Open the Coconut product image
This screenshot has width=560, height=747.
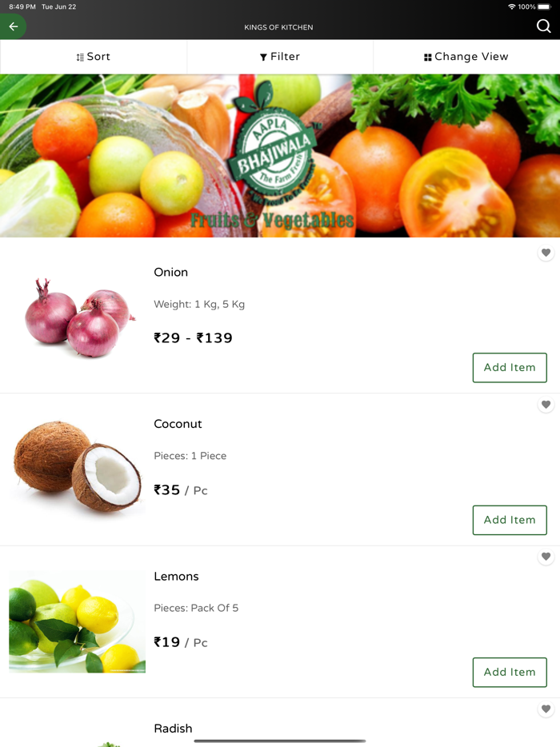coord(78,467)
